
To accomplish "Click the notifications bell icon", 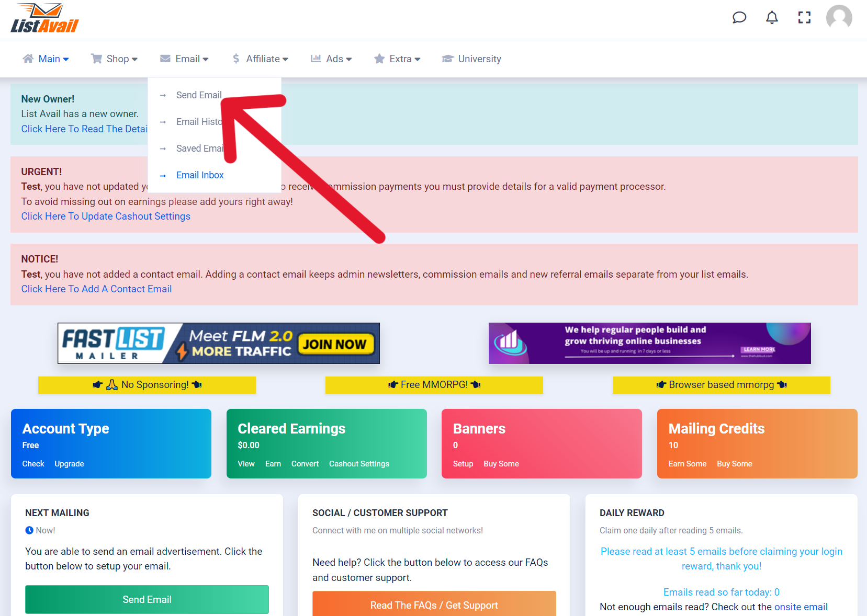I will tap(772, 18).
